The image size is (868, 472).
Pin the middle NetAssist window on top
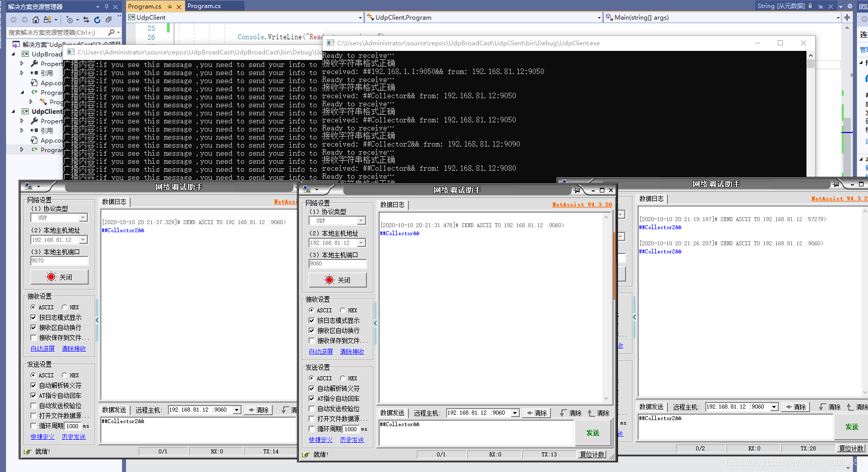tap(577, 190)
